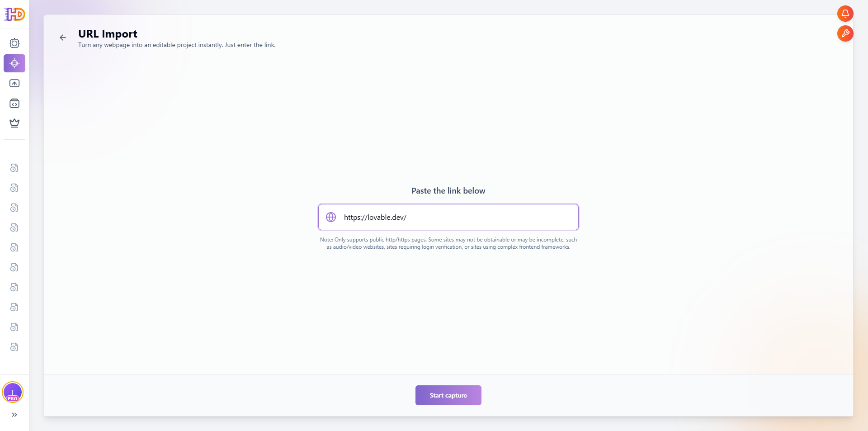The height and width of the screenshot is (431, 868).
Task: Open the first capture history item in sidebar
Action: tap(14, 168)
